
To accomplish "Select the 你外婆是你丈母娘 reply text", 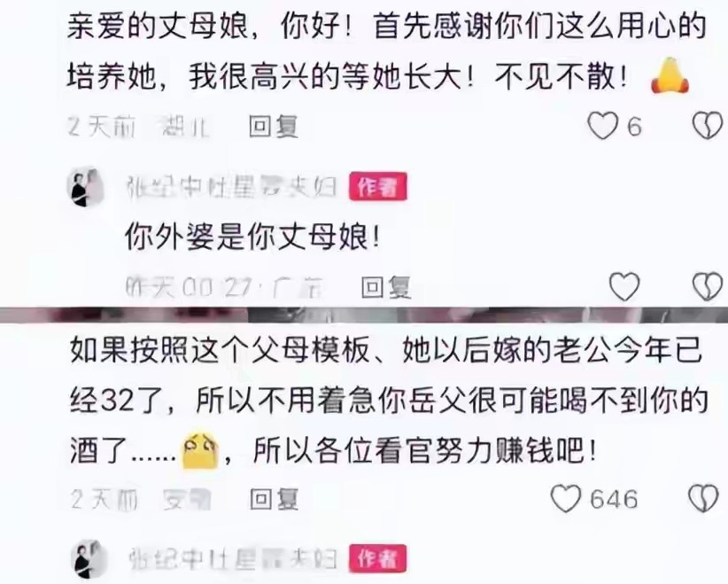I will 252,237.
